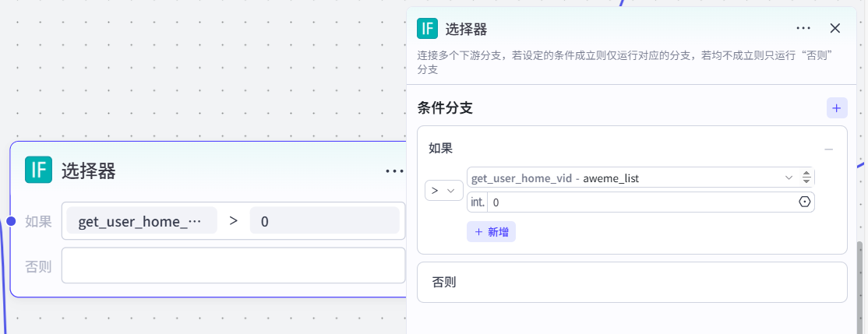Viewport: 868px width, 334px height.
Task: Open the comparison operator dropdown showing >
Action: coord(444,190)
